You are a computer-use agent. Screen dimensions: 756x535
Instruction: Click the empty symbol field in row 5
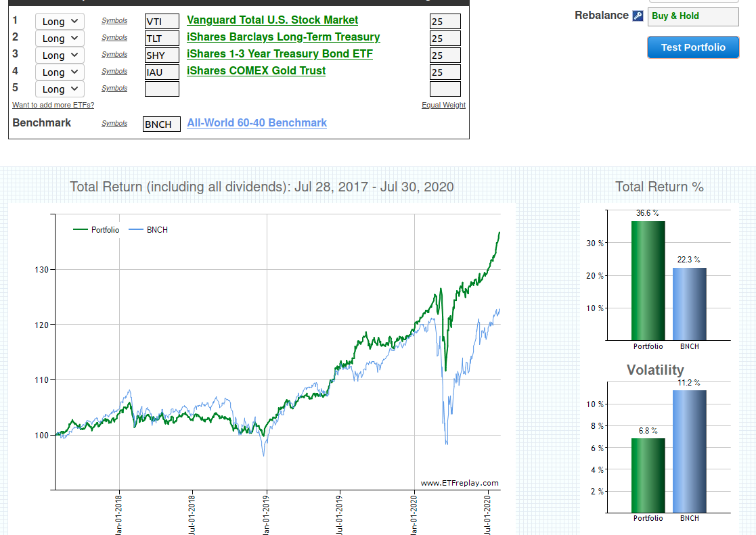(162, 89)
